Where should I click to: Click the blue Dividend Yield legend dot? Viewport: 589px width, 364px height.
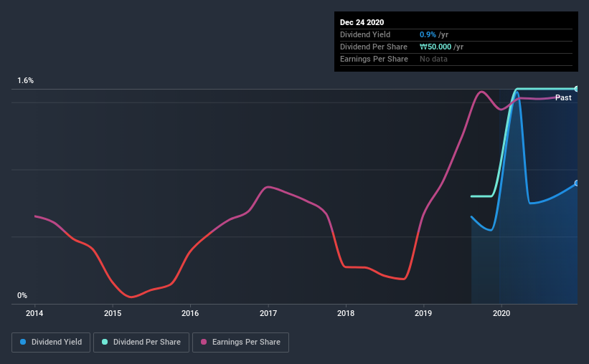(23, 342)
